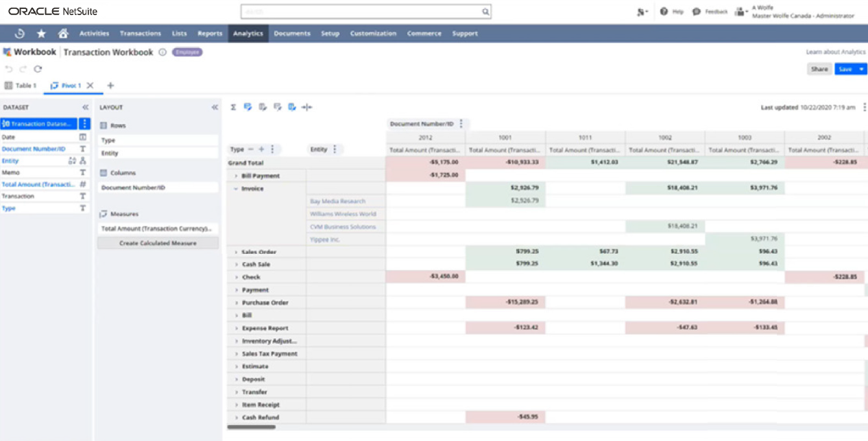
Task: Click the hierarchy icon next to the Entity field
Action: (x=82, y=160)
